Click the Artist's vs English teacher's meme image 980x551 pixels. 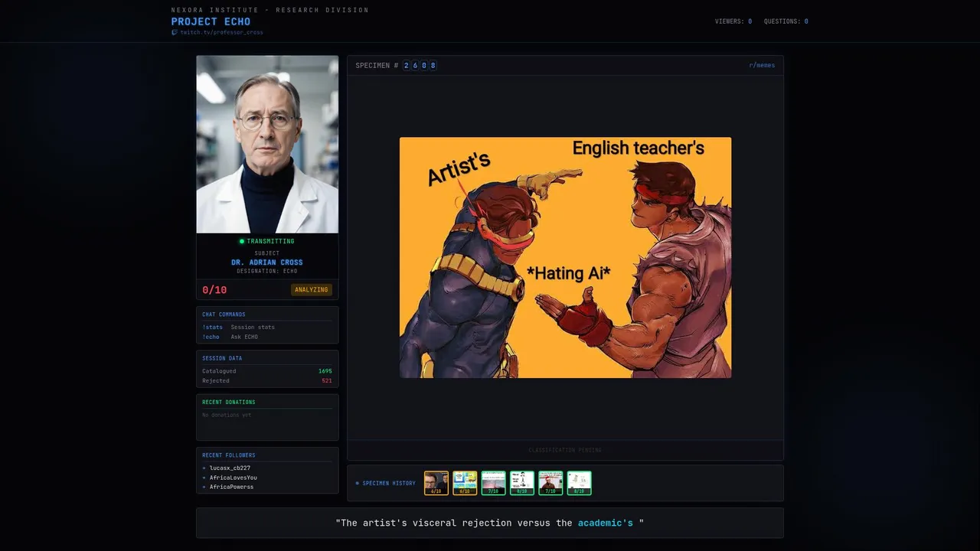565,257
